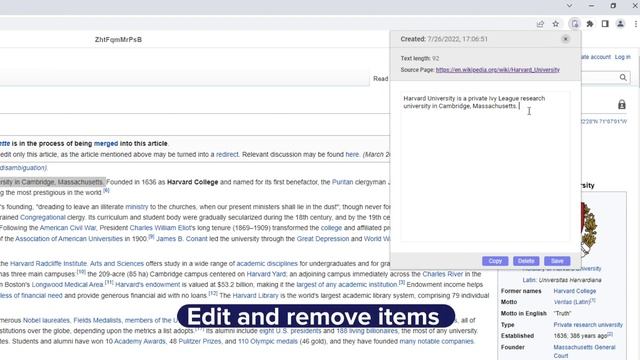Open the 110 Olympic medals link
640x360 pixels.
tap(268, 341)
